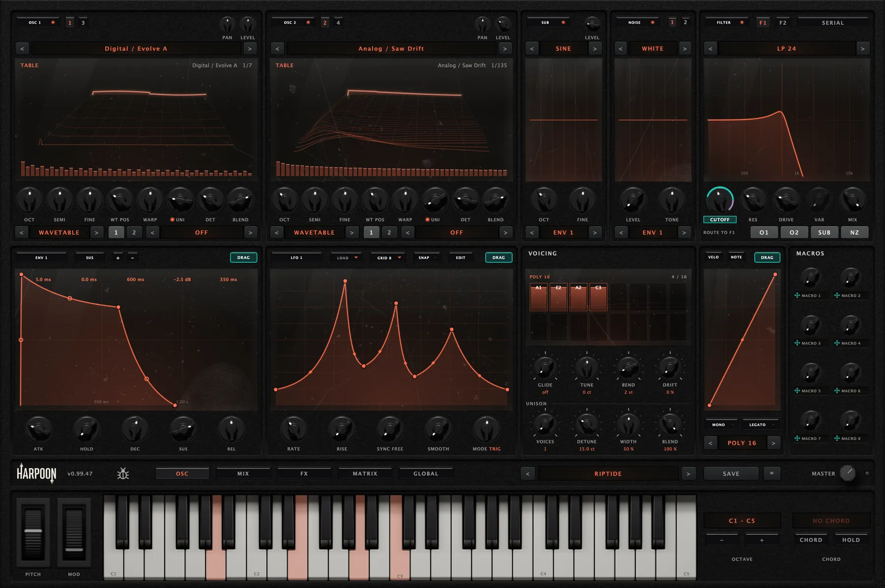Screen dimensions: 885x588
Task: Click the preset menu icon beside Save
Action: pos(772,473)
